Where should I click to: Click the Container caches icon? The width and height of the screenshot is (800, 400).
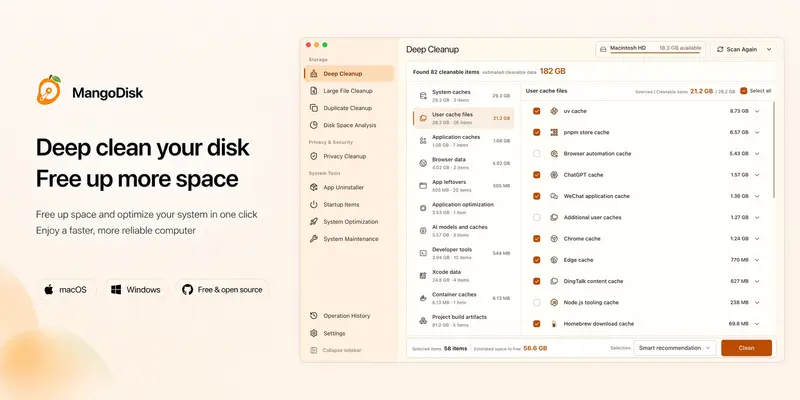click(423, 298)
